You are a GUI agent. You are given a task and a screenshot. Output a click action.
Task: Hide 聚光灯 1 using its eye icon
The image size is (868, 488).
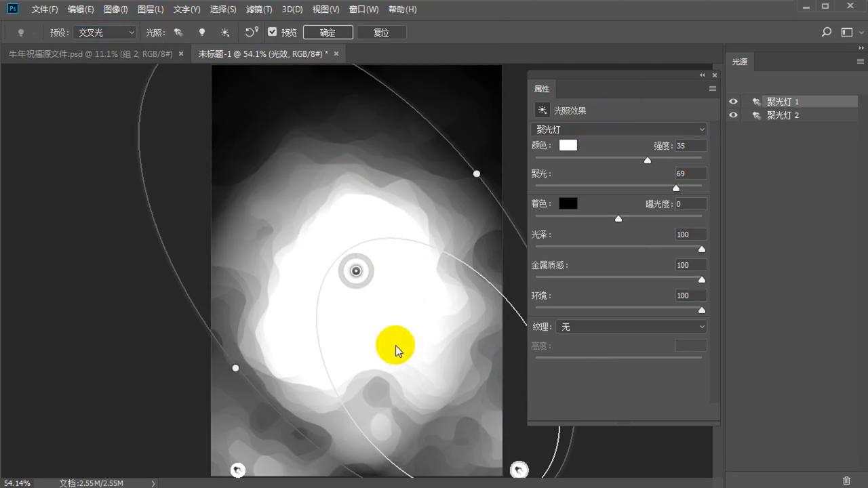click(x=733, y=102)
